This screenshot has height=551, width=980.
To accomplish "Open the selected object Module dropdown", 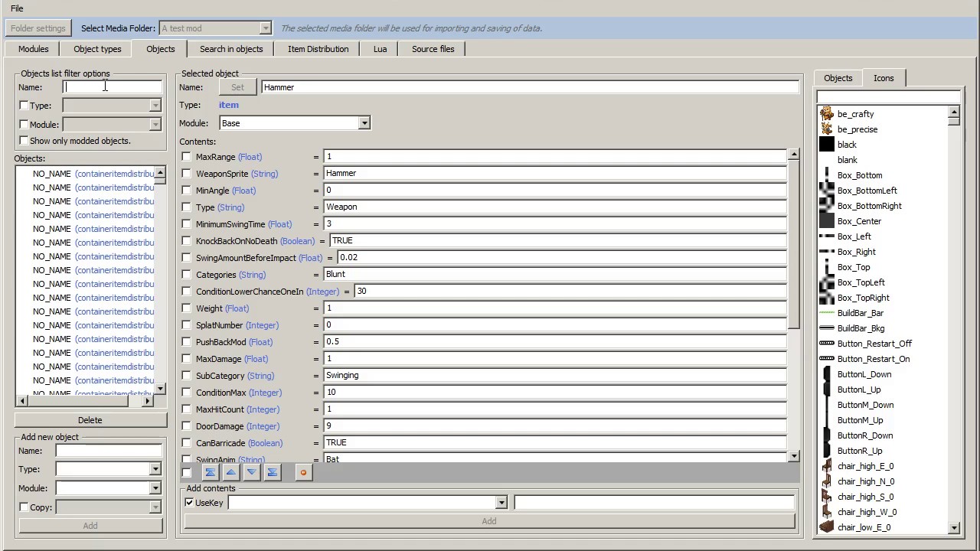I will (364, 123).
